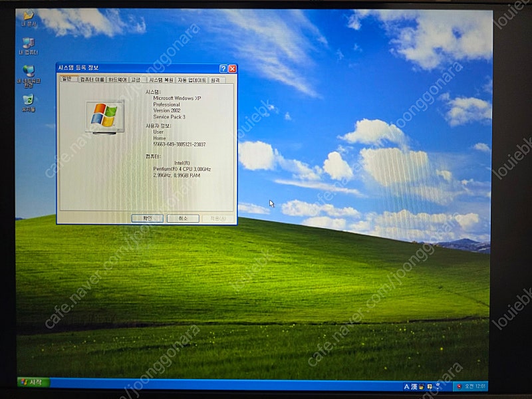
Task: Click the 漢 Hanja conversion tray icon
Action: tap(414, 386)
